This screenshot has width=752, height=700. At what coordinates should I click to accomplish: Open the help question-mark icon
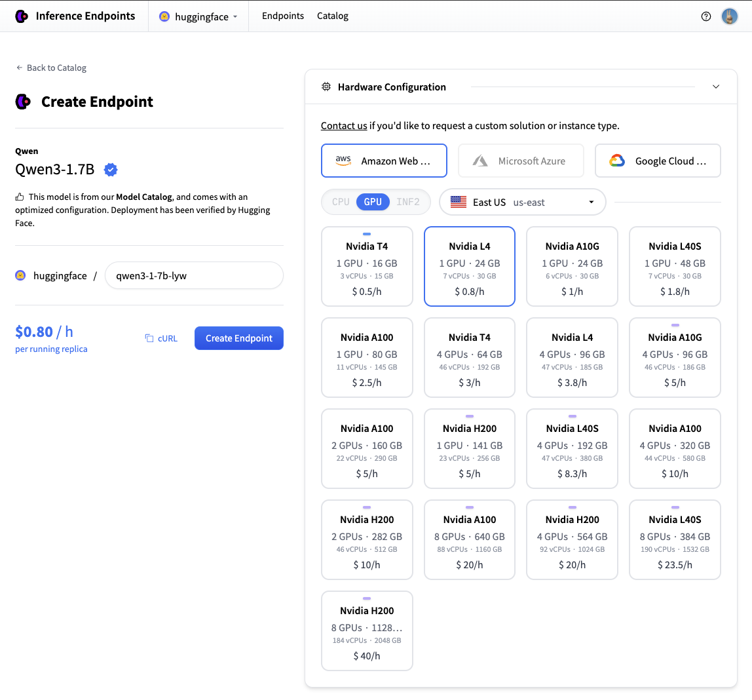pyautogui.click(x=706, y=16)
